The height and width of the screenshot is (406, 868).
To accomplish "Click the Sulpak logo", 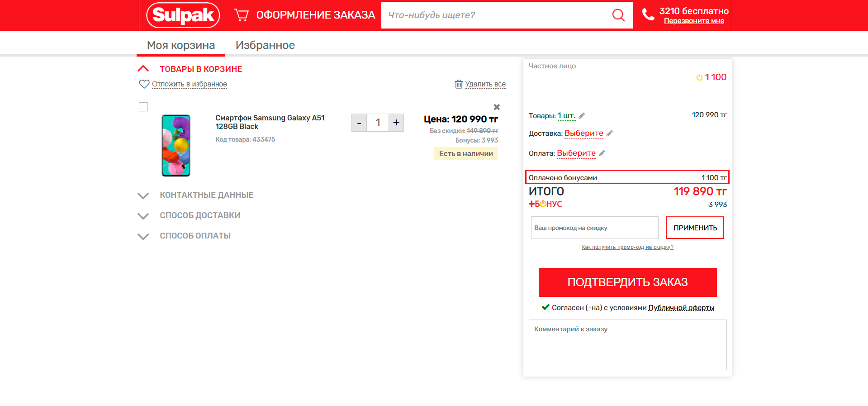I will pos(183,15).
